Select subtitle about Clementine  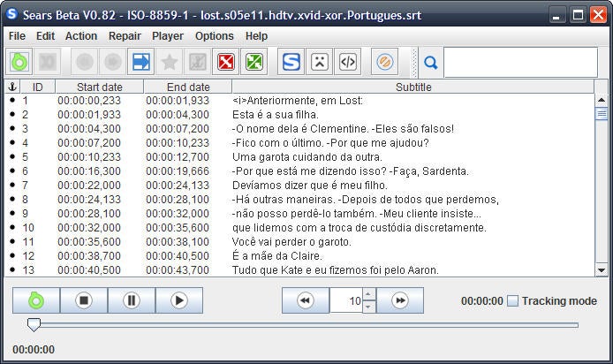coord(343,129)
